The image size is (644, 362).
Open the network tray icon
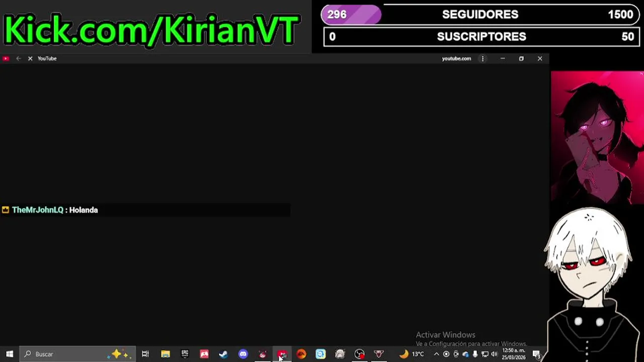485,354
